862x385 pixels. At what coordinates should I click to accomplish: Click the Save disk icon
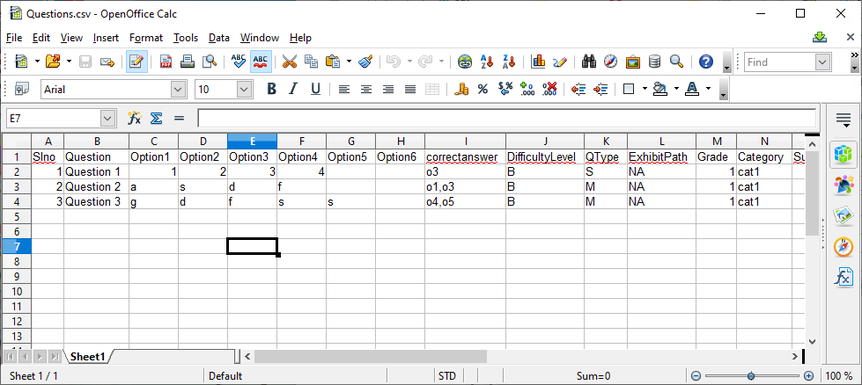[x=85, y=62]
